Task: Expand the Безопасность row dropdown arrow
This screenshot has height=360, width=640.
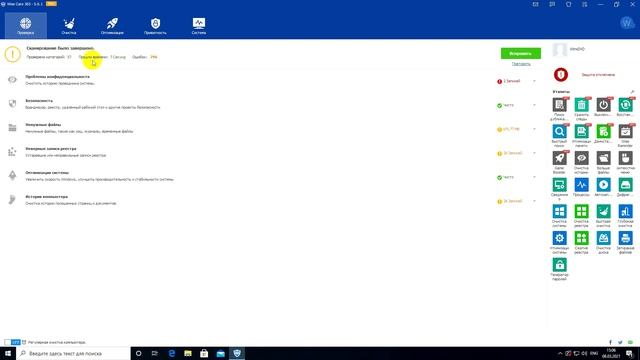Action: [x=534, y=105]
